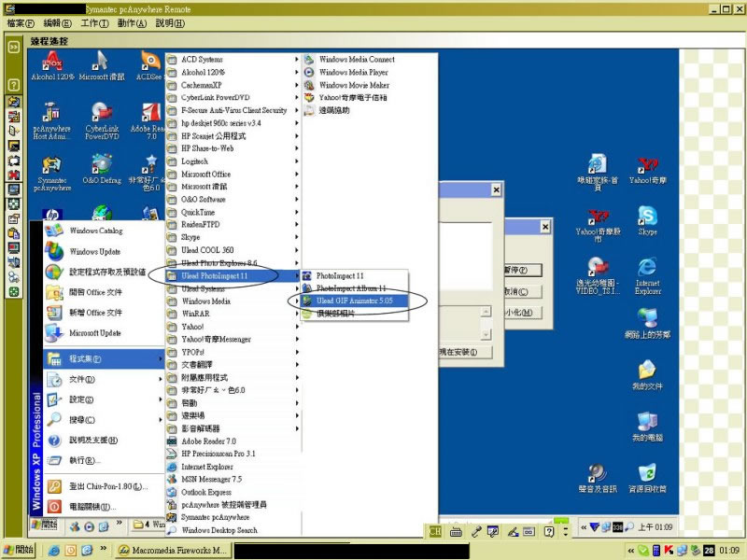Image resolution: width=747 pixels, height=560 pixels.
Task: Open the 我的文件 desktop icon
Action: 647,375
